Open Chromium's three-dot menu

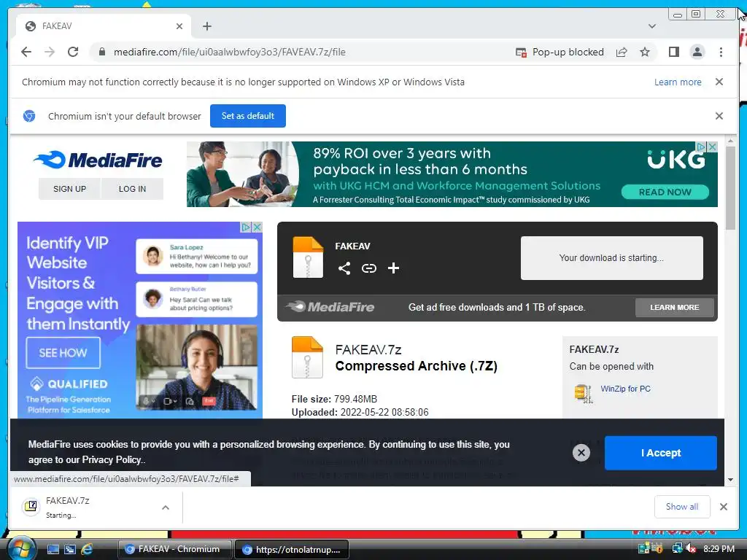click(x=721, y=52)
